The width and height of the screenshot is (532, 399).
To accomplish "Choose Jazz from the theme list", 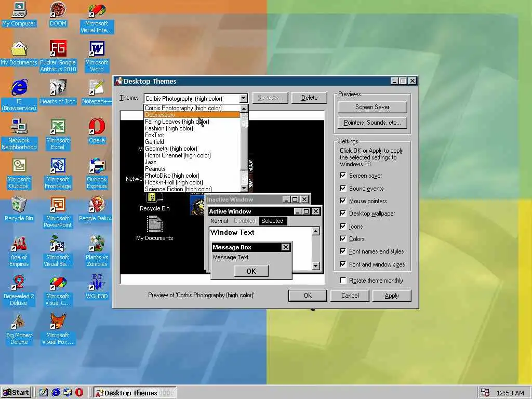I will pyautogui.click(x=192, y=162).
